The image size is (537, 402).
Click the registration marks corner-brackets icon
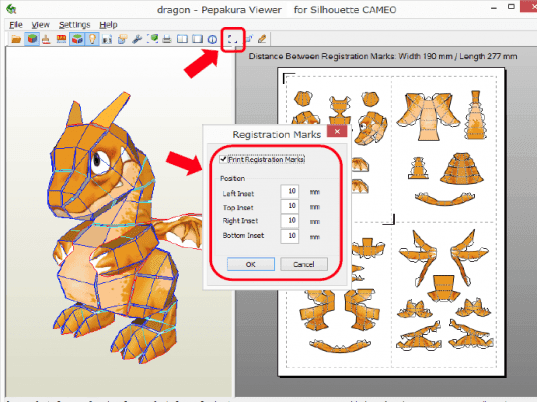pyautogui.click(x=232, y=40)
